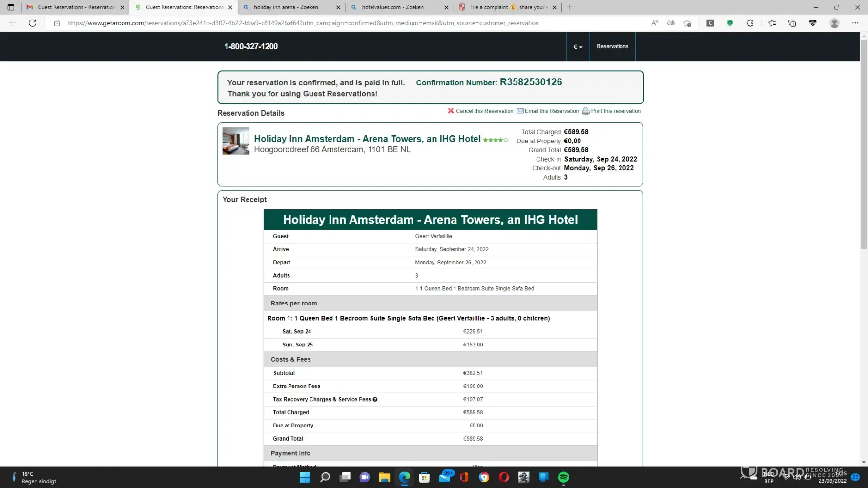
Task: Open browser Settings and more menu
Action: pos(855,23)
